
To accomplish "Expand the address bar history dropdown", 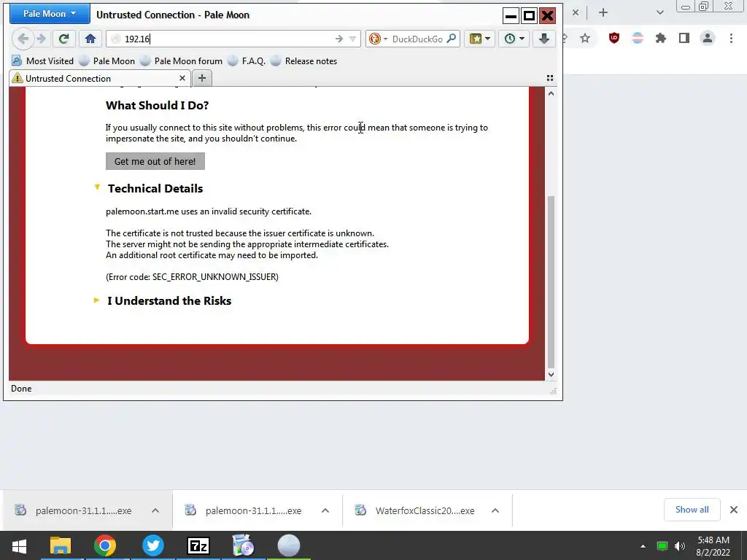I will coord(352,39).
